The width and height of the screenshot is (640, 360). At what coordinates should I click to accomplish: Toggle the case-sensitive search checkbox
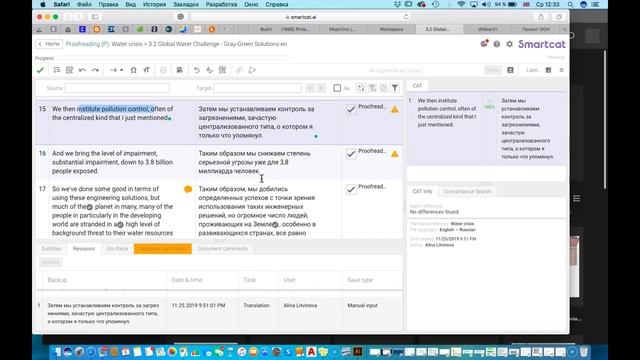pos(337,88)
